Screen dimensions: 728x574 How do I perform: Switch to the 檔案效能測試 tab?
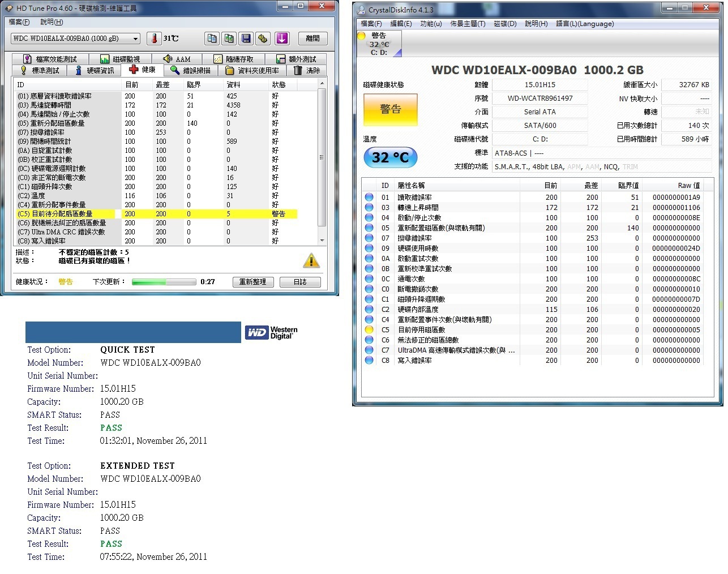point(50,59)
